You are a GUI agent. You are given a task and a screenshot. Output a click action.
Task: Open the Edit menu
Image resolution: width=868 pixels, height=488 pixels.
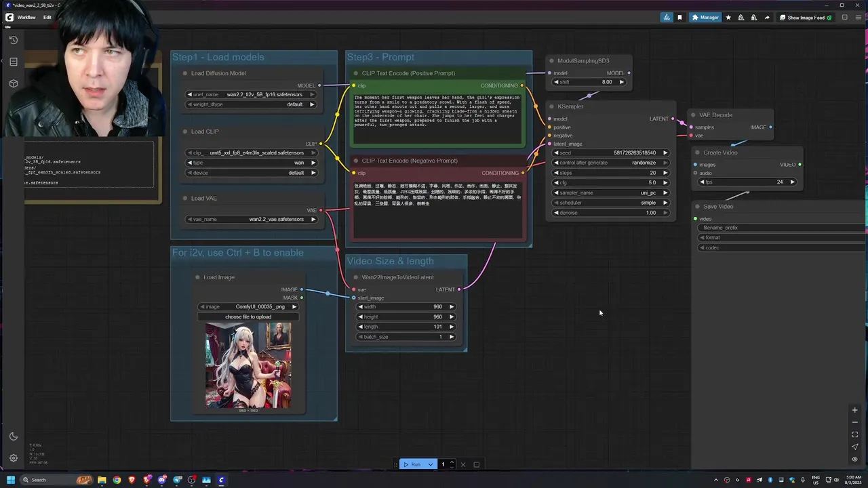tap(47, 17)
